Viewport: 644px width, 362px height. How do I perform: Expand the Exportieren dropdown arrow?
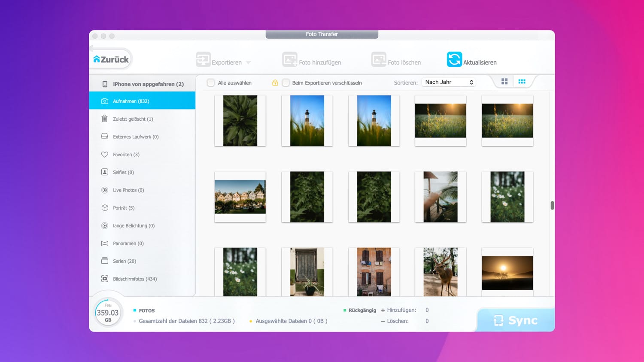(x=248, y=63)
